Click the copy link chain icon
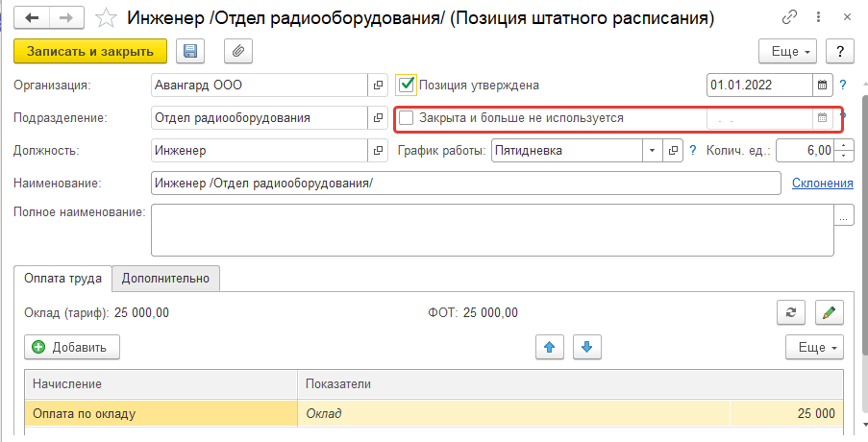 coord(789,18)
